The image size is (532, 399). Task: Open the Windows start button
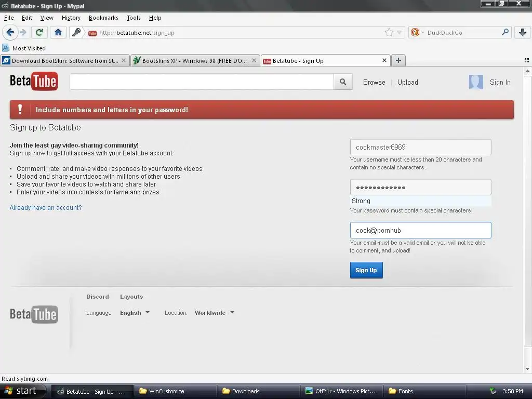(23, 391)
